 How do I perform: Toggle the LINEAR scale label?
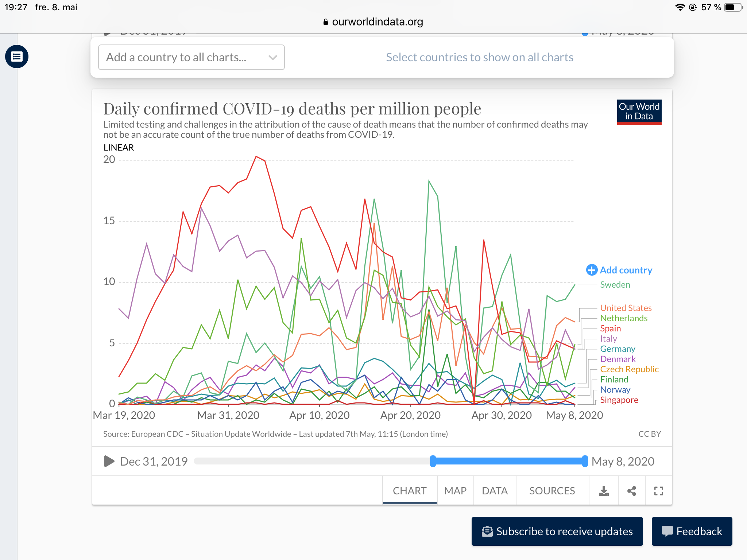(x=119, y=148)
